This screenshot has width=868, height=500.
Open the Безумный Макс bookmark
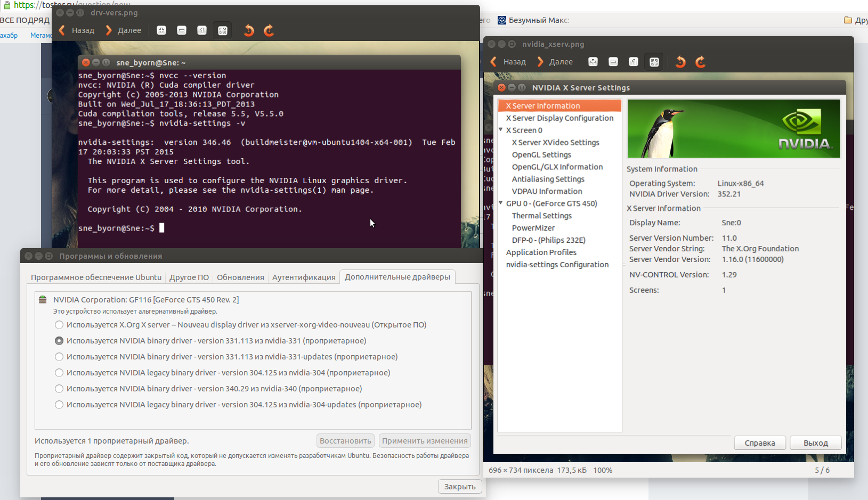pos(533,20)
